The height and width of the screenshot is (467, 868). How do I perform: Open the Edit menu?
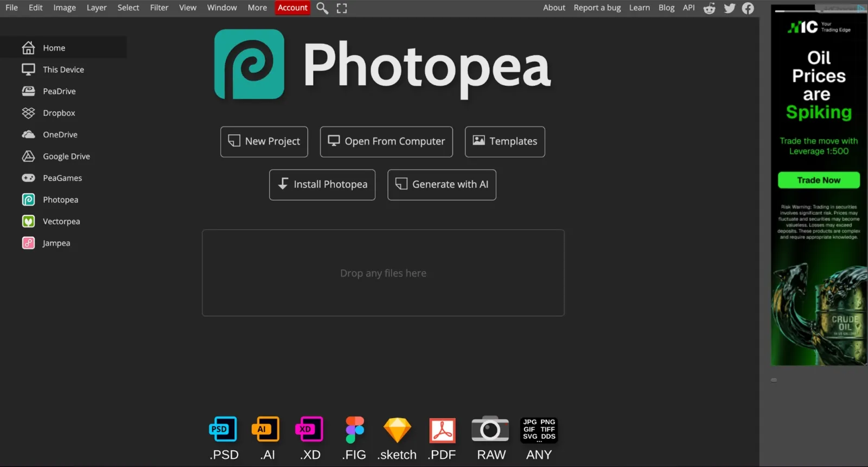point(35,8)
